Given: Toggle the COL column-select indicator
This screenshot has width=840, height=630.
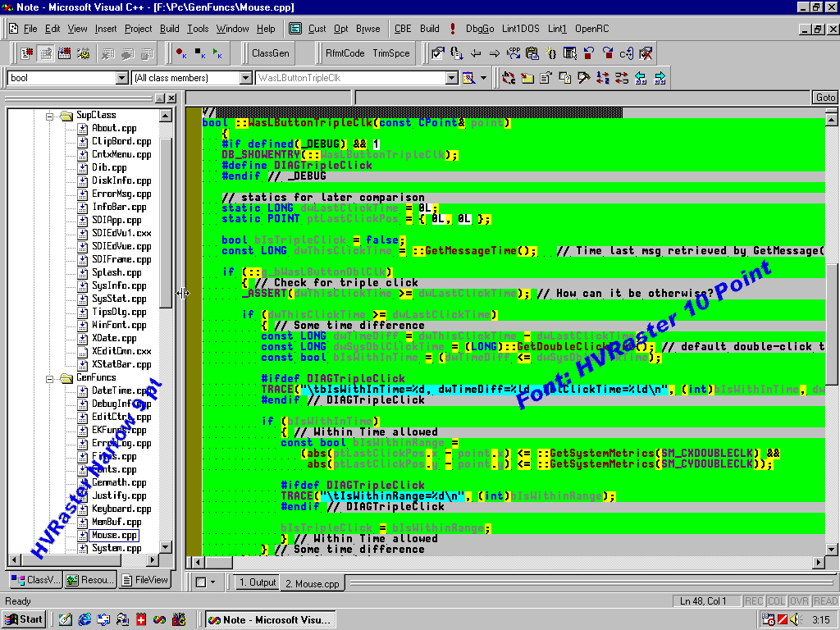Looking at the screenshot, I should [x=775, y=600].
